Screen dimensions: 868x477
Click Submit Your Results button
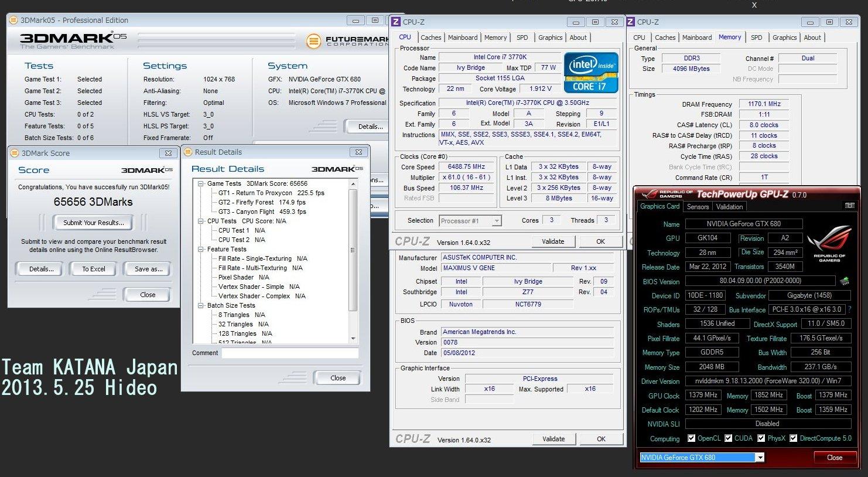[94, 223]
